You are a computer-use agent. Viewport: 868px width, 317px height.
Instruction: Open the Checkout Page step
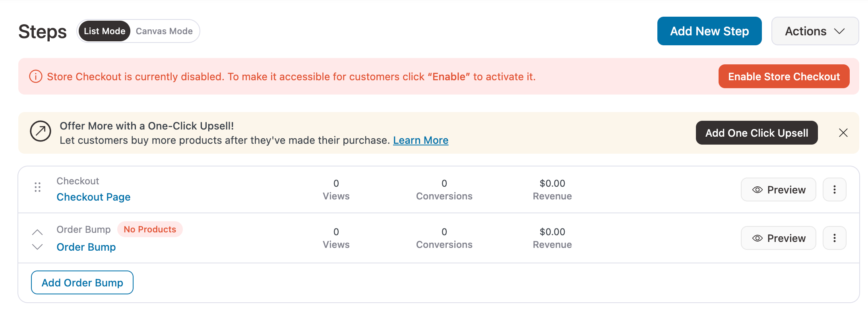point(93,197)
